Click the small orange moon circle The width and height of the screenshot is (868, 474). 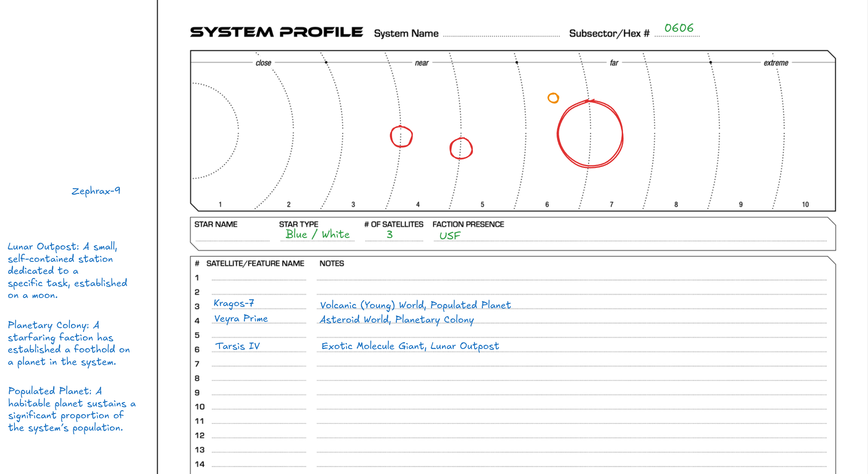[553, 98]
